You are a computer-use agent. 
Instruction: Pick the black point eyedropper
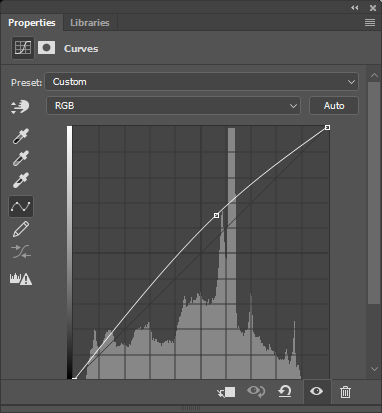pyautogui.click(x=21, y=136)
